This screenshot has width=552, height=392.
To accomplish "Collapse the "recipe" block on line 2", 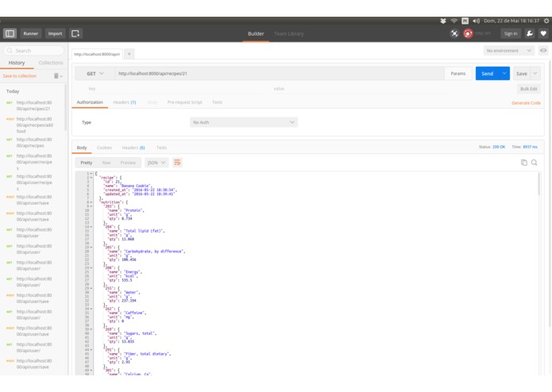I will tap(91, 178).
